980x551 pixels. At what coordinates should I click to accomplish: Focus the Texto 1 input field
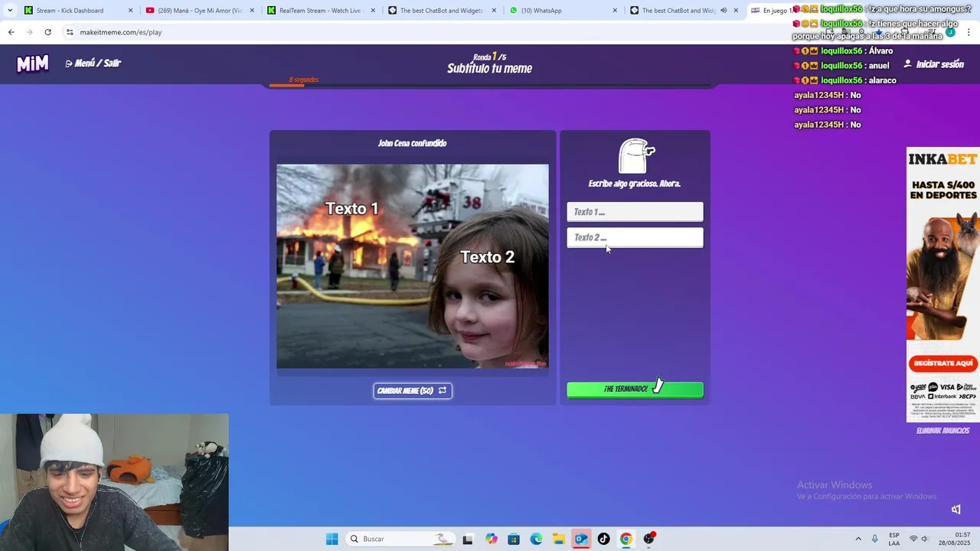[x=635, y=212]
